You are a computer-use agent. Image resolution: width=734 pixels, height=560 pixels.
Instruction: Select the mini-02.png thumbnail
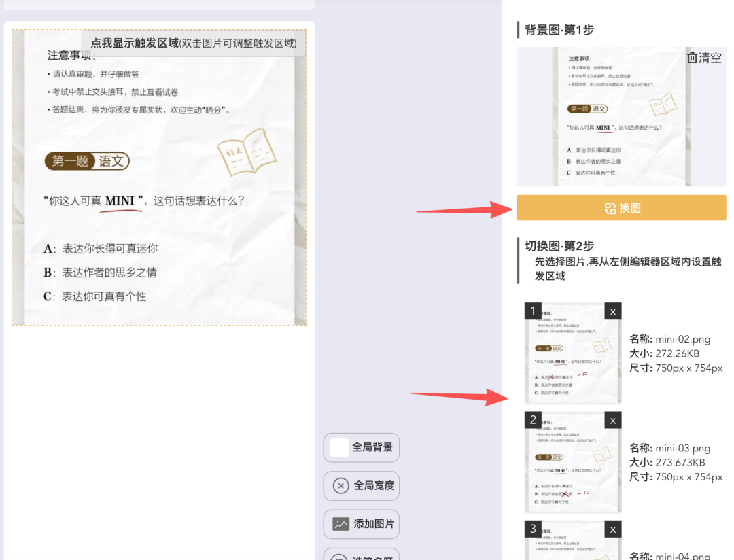pos(573,353)
